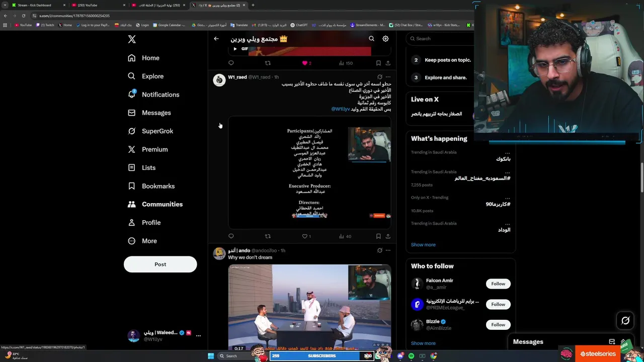This screenshot has height=362, width=644.
Task: Share W1_raed's post
Action: [388, 236]
